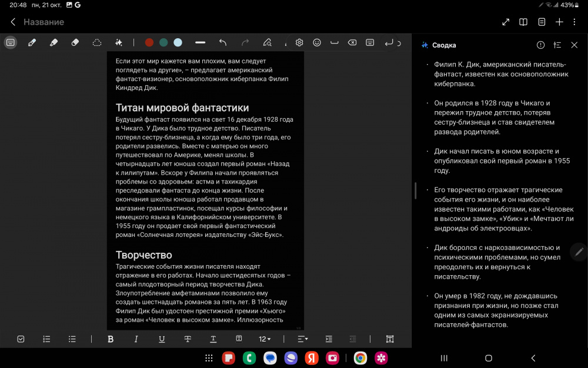Viewport: 588px width, 368px height.
Task: Open the three-dot more options menu
Action: (x=574, y=22)
